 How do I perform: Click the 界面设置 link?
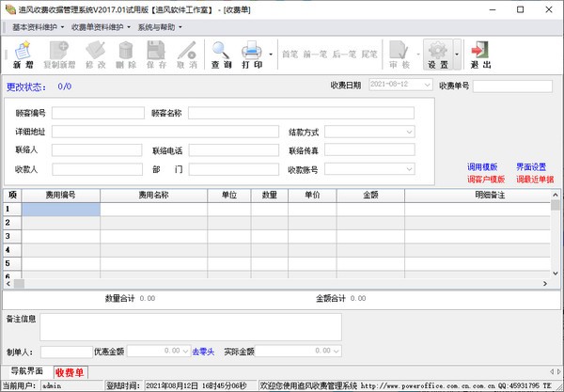point(531,167)
